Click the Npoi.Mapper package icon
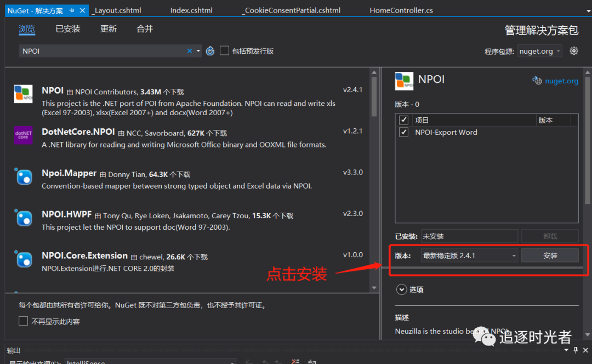 tap(23, 177)
